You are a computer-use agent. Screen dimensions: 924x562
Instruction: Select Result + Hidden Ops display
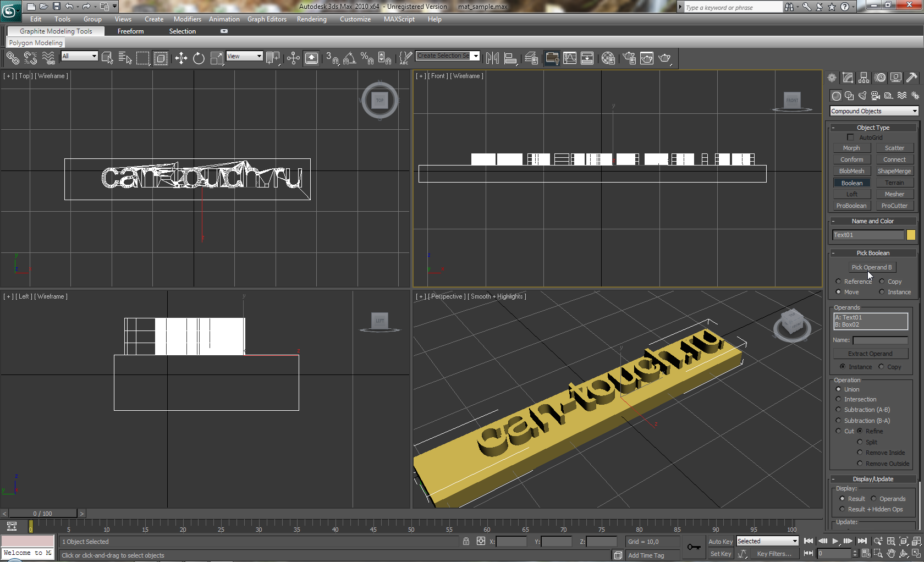click(x=842, y=509)
